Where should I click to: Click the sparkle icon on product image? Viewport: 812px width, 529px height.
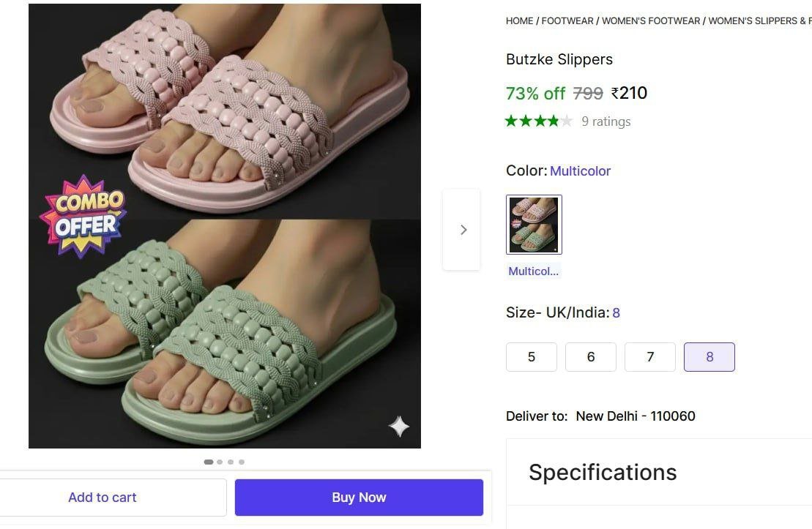[x=399, y=426]
